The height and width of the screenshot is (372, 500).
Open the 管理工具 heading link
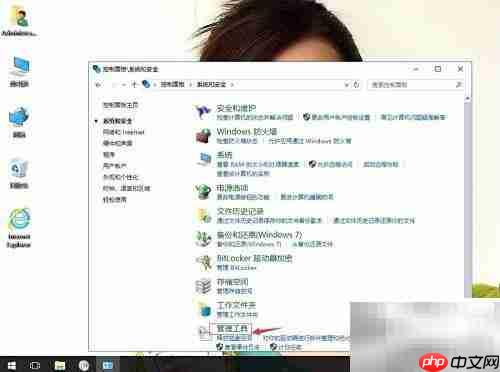[232, 329]
